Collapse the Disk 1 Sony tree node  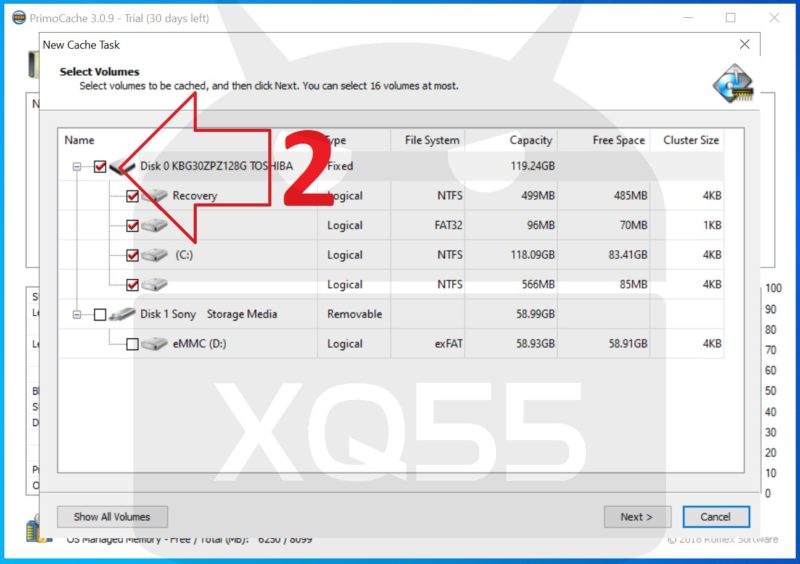pos(77,314)
